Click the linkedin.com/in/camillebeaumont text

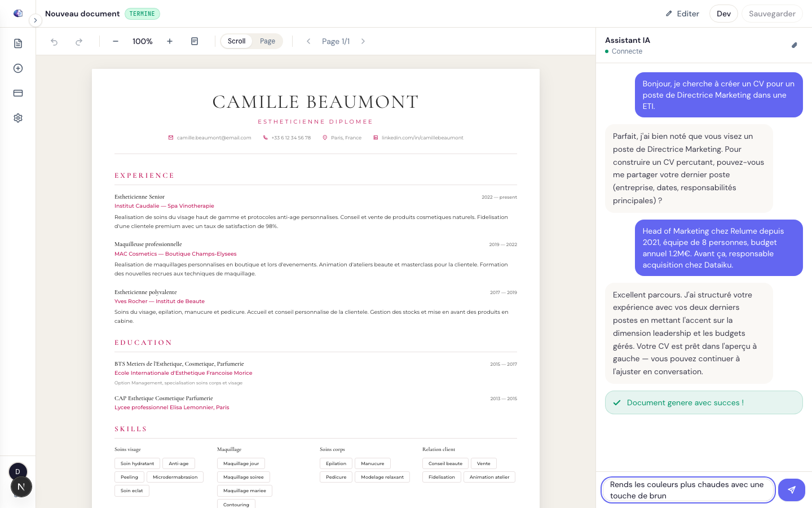[x=422, y=138]
